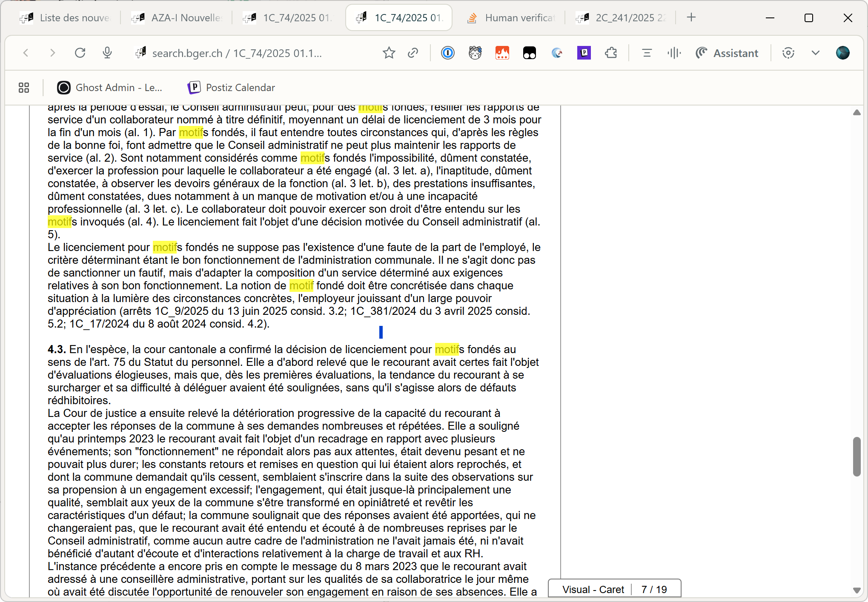This screenshot has width=868, height=602.
Task: Click the vertical scrollbar thumb
Action: pos(857,456)
